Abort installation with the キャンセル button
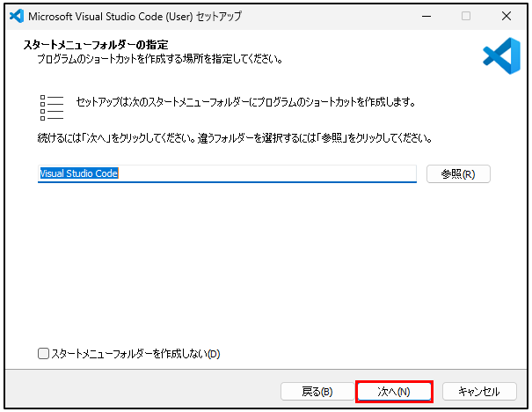532x412 pixels. pos(478,391)
